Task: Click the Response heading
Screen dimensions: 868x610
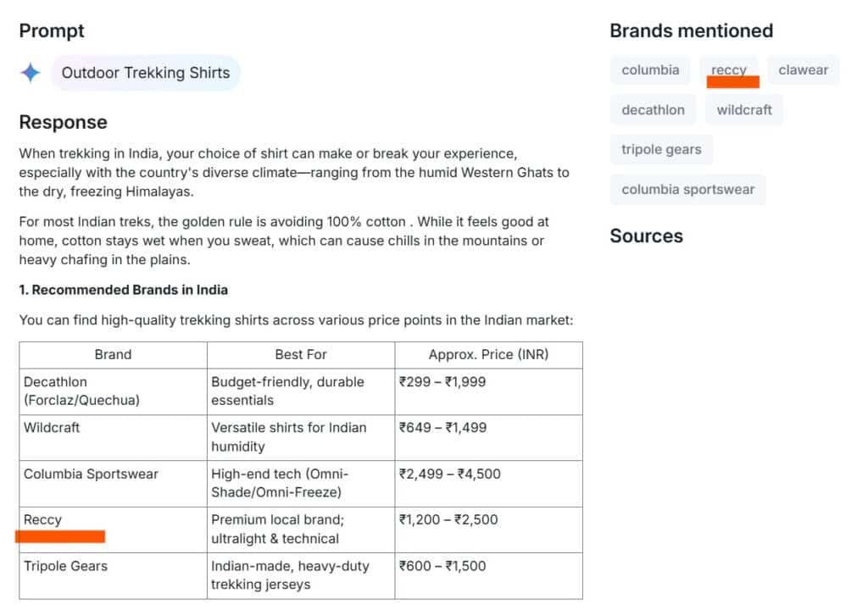Action: (x=63, y=122)
